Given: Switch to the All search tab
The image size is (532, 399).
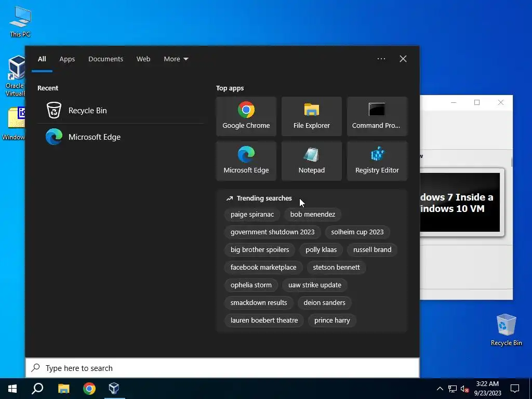Looking at the screenshot, I should point(42,59).
